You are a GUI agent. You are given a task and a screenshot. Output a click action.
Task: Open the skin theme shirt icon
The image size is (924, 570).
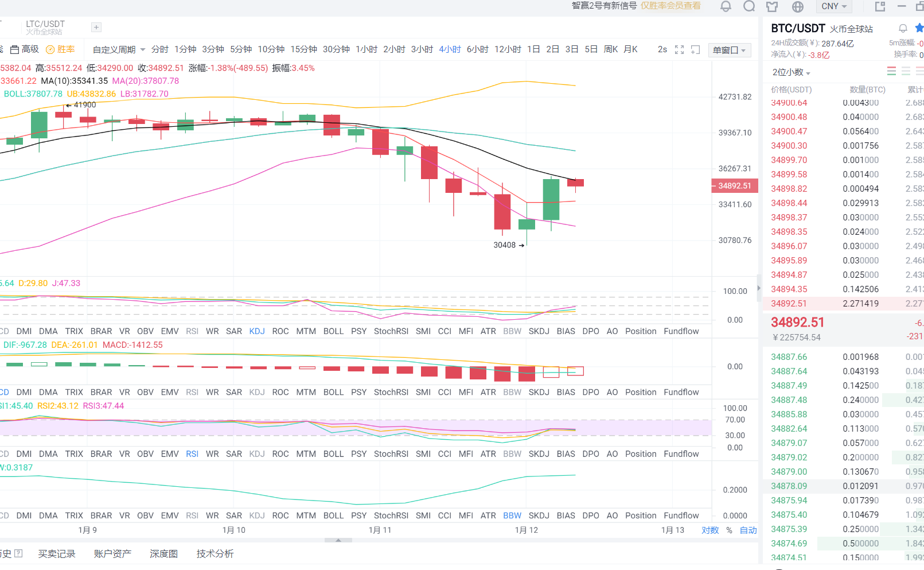pos(772,6)
